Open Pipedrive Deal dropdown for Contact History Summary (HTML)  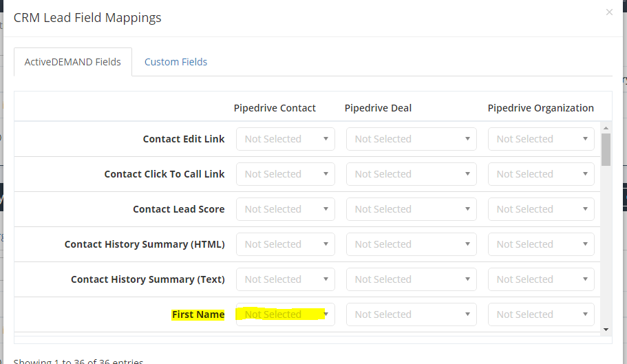coord(412,244)
